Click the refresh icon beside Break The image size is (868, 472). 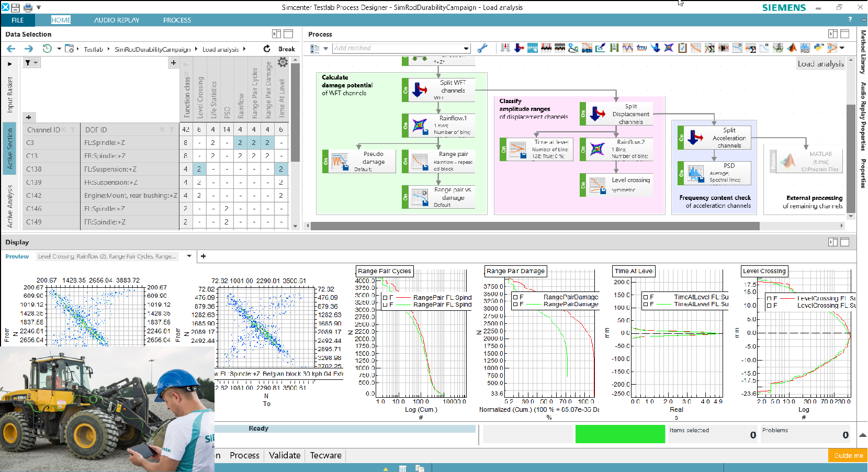(267, 49)
